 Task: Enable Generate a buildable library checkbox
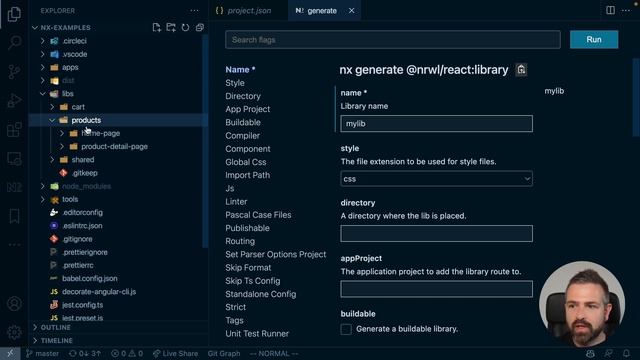(346, 329)
